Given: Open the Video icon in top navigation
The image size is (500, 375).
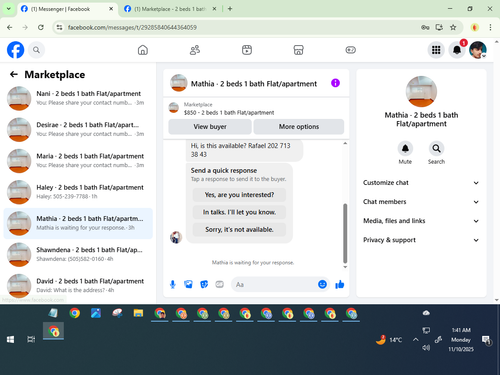Looking at the screenshot, I should (247, 50).
